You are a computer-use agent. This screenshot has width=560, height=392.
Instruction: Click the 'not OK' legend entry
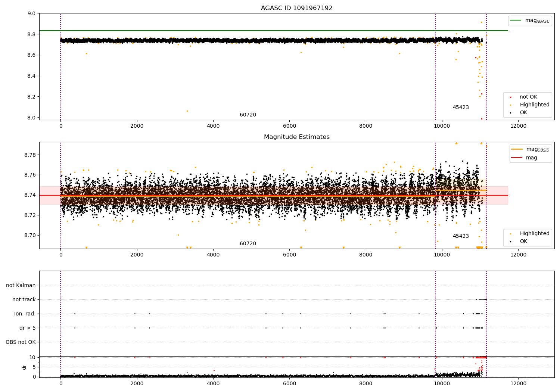(528, 97)
